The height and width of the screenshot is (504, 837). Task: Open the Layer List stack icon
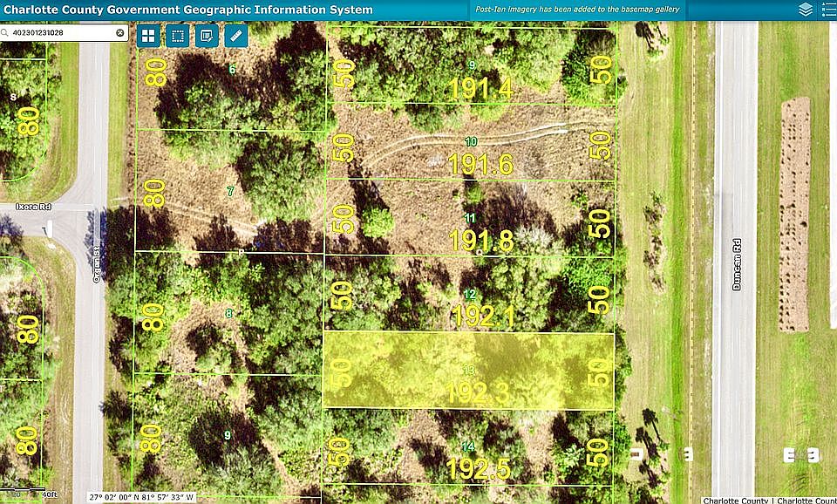[x=806, y=10]
